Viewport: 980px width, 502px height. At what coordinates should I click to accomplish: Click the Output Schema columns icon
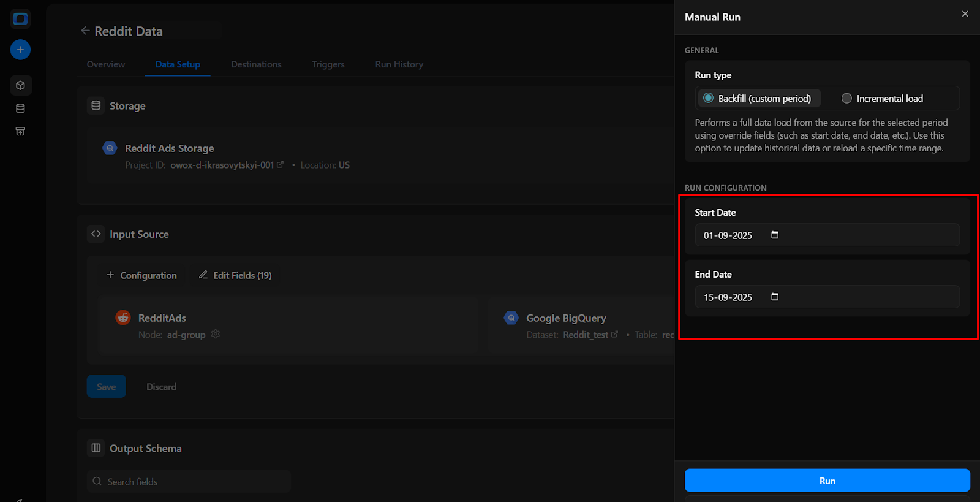[96, 448]
